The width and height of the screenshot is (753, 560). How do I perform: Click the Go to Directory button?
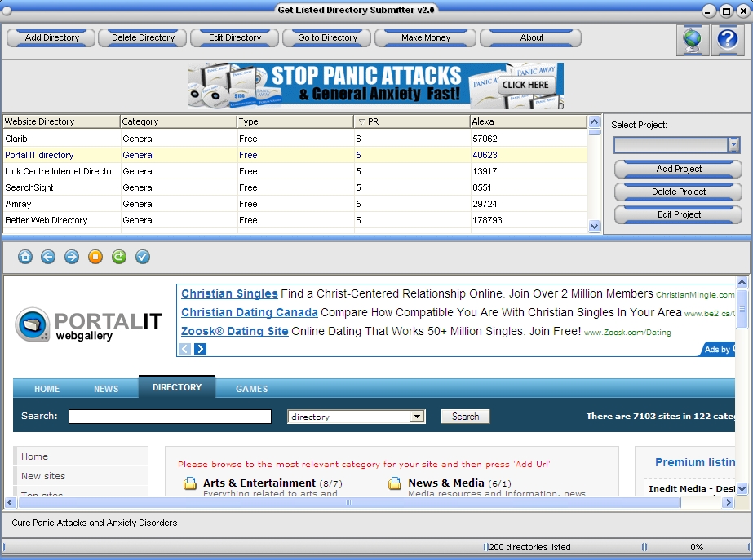point(327,38)
